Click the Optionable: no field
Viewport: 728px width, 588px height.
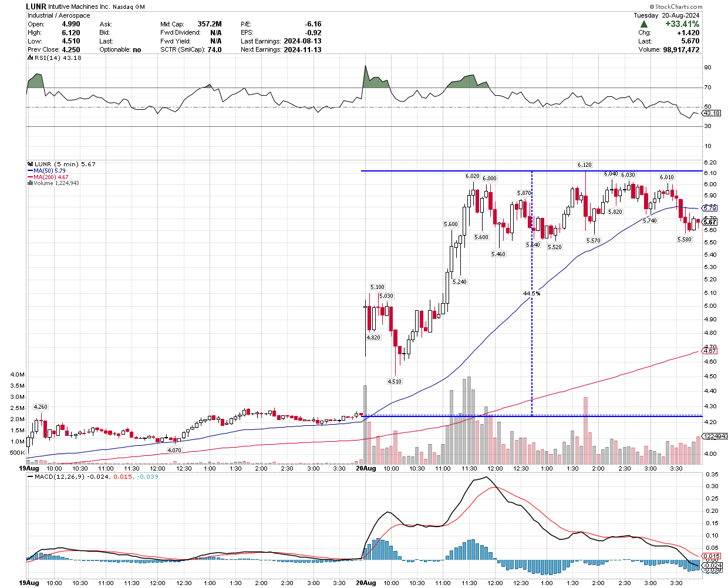(x=120, y=50)
